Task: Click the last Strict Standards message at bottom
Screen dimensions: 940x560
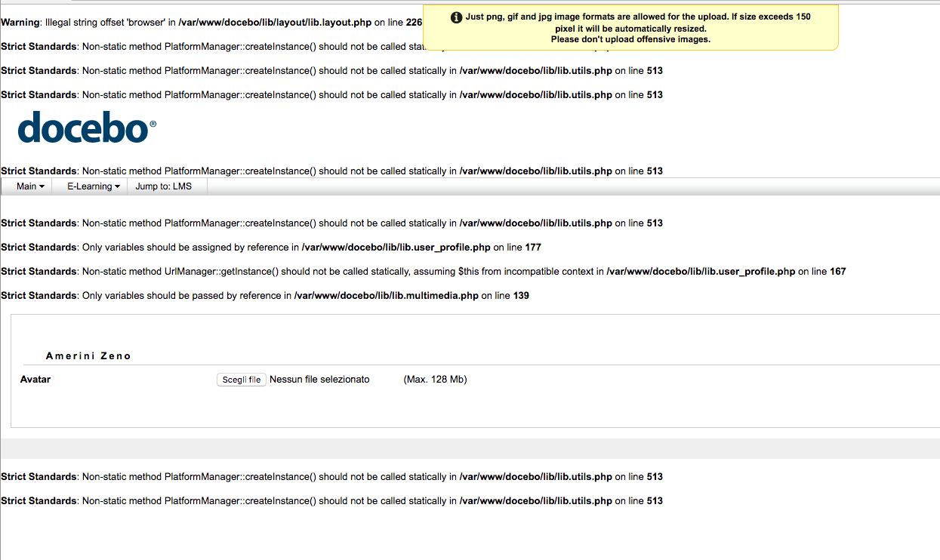Action: coord(332,501)
